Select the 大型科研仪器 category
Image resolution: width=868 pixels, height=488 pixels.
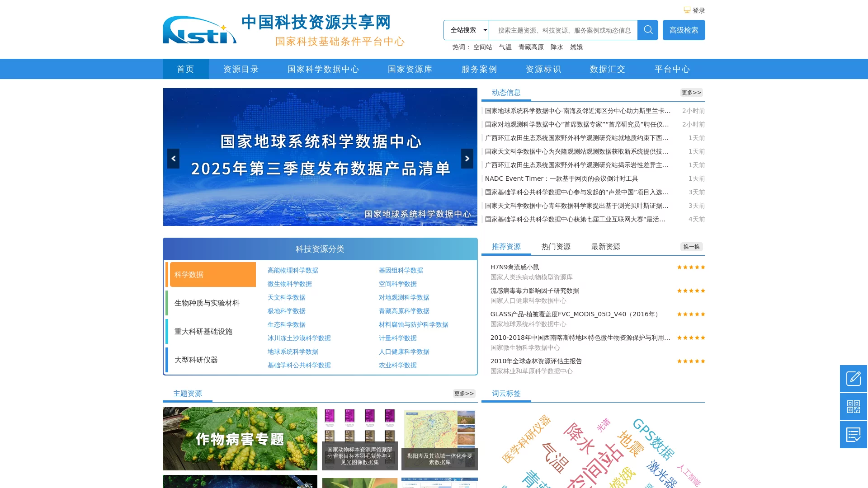[196, 361]
